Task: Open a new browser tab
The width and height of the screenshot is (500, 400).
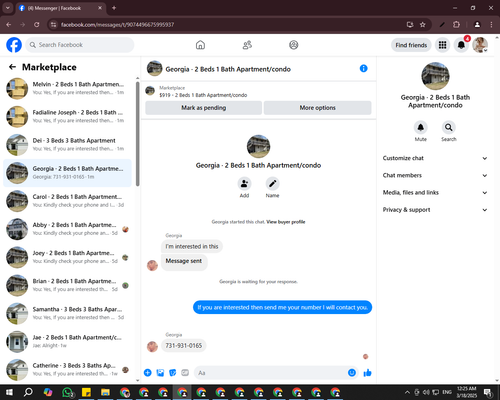Action: [x=114, y=8]
